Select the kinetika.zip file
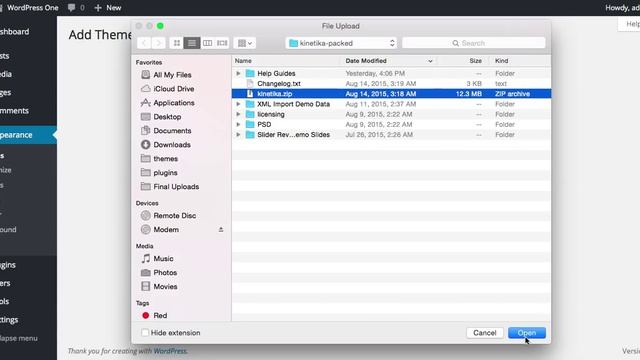This screenshot has width=640, height=360. click(391, 94)
